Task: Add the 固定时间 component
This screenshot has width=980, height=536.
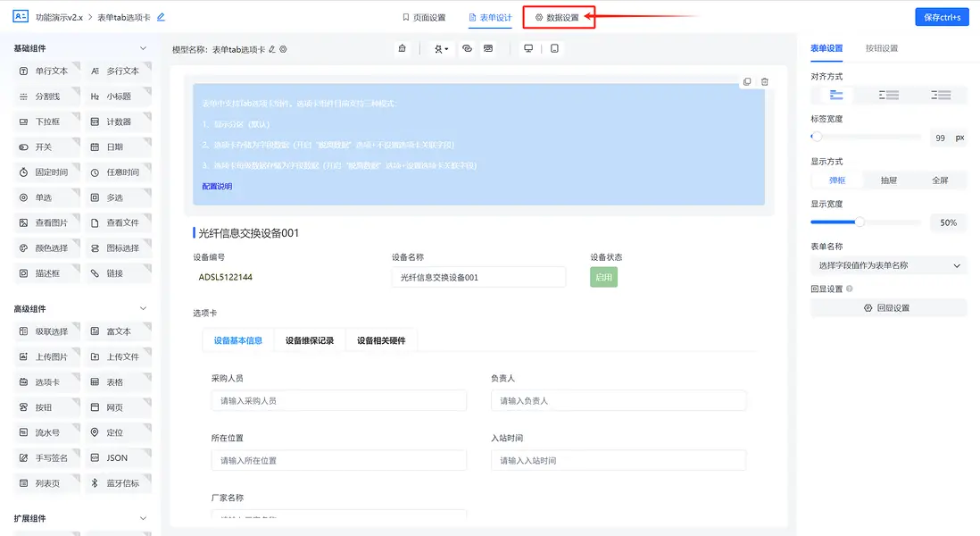Action: (47, 172)
